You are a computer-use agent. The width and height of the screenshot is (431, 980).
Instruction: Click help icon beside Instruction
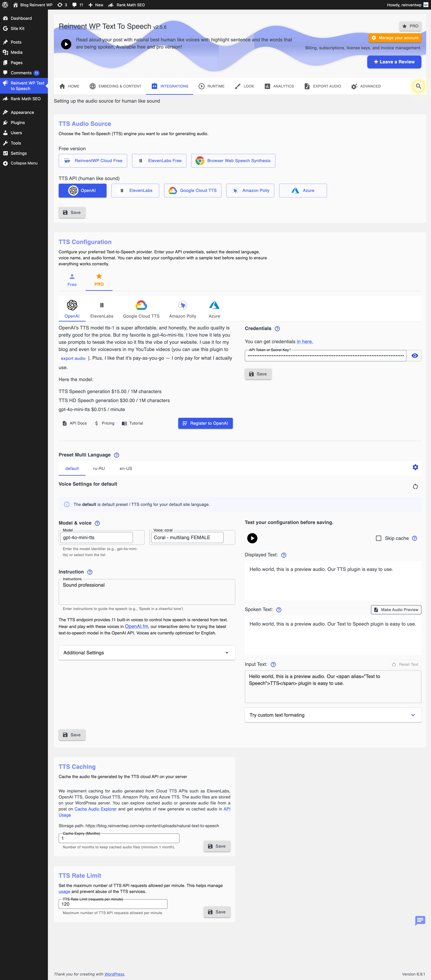(x=90, y=572)
